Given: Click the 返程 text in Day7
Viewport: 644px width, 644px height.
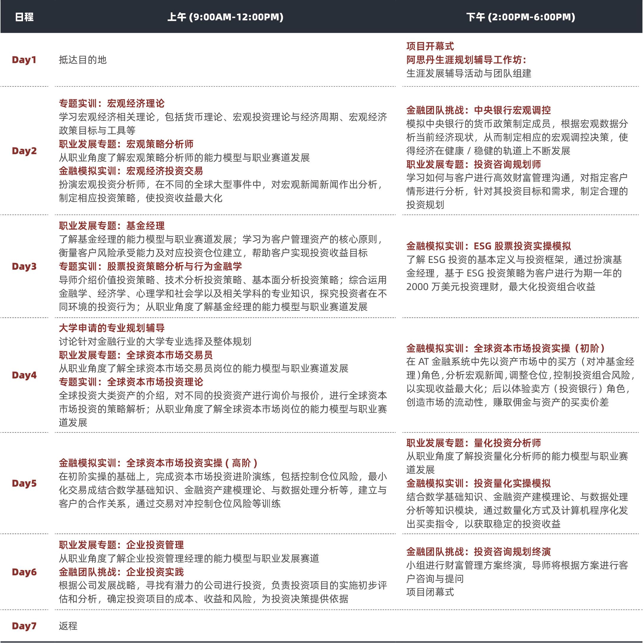Looking at the screenshot, I should (x=68, y=626).
